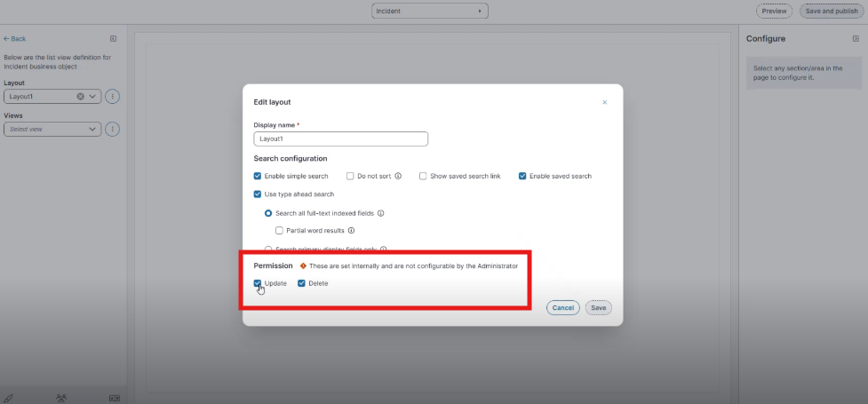Viewport: 868px width, 404px height.
Task: Open the people icon at the sidebar bottom
Action: [x=61, y=398]
